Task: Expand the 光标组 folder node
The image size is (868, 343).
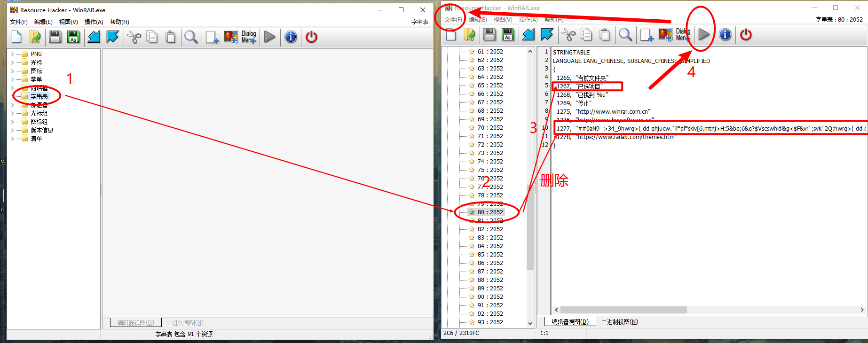Action: coord(12,113)
